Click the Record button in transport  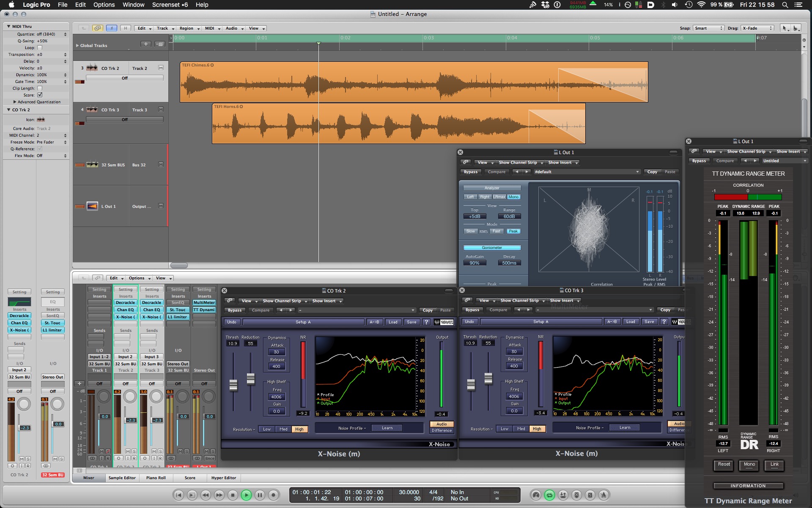tap(274, 495)
